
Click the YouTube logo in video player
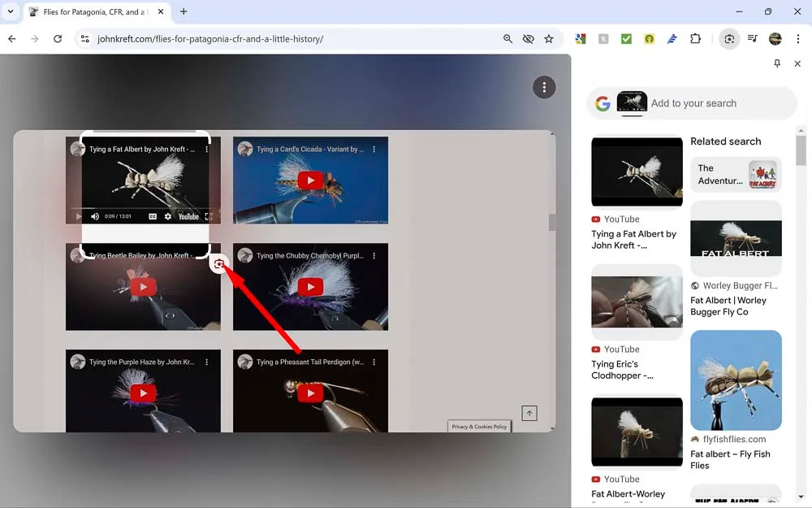pyautogui.click(x=188, y=217)
